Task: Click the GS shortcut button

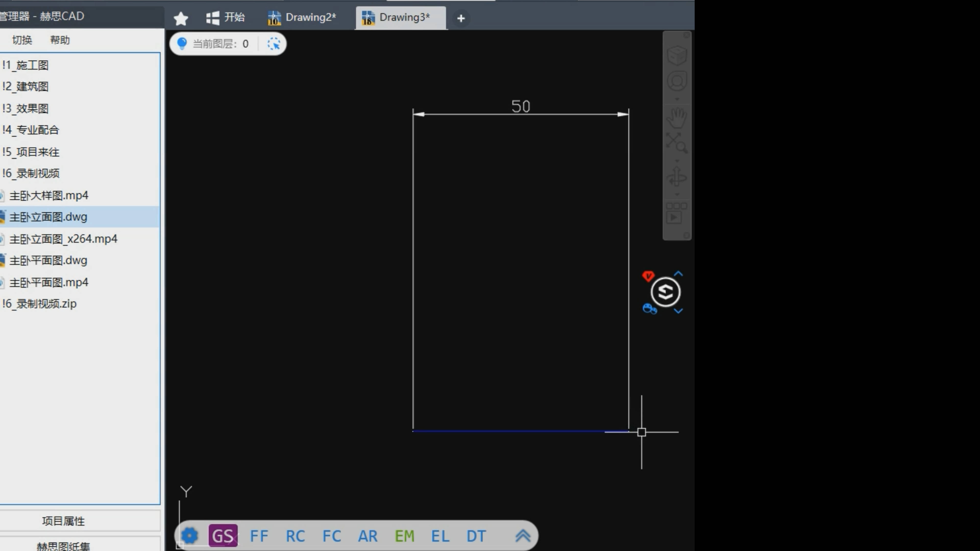Action: pos(223,535)
